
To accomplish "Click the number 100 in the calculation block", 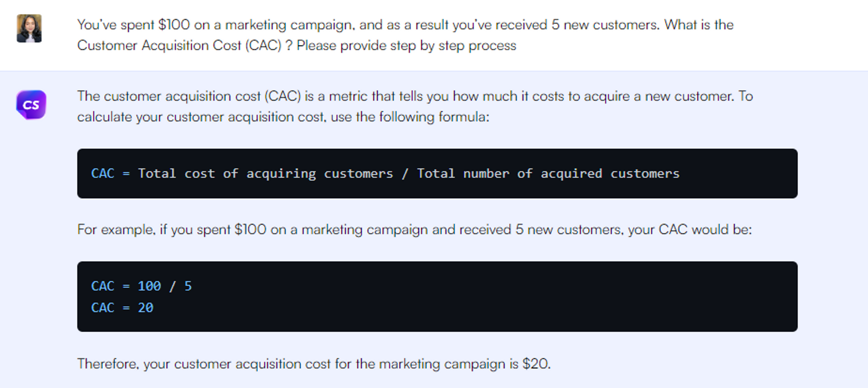I will pyautogui.click(x=149, y=286).
